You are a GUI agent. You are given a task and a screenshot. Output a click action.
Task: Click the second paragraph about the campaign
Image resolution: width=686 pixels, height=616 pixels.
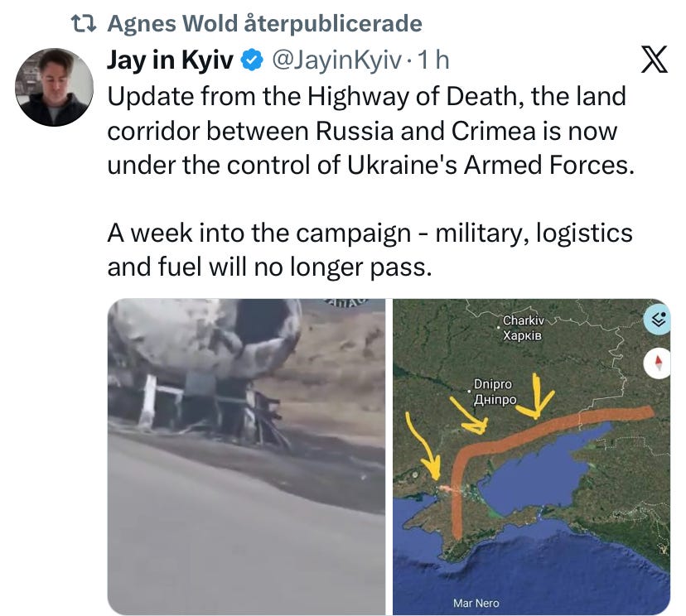(x=370, y=250)
